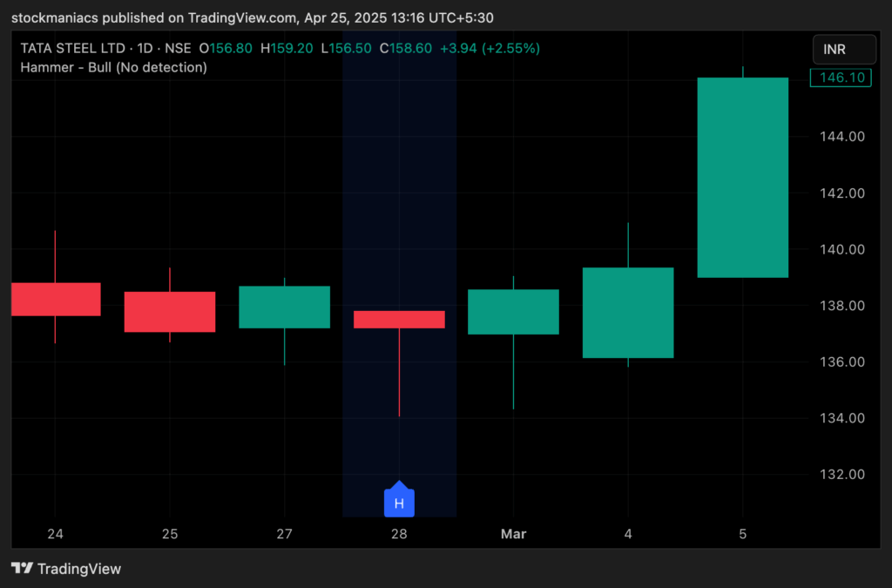Click the +3.94 (+2.55%) change value
892x588 pixels.
click(x=490, y=48)
